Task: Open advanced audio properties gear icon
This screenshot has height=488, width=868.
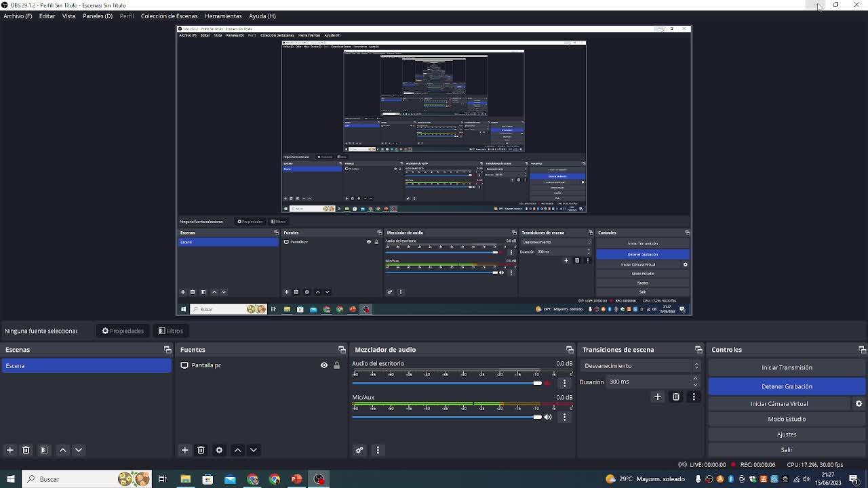Action: 359,450
